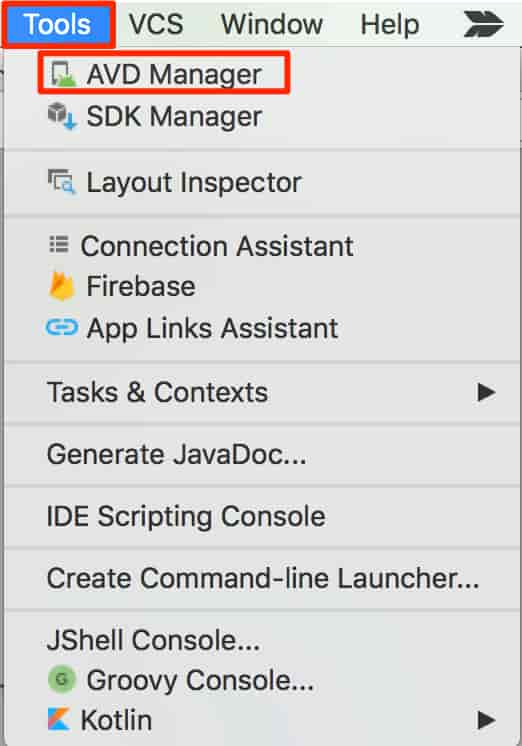Open the Window menu
Screen dimensions: 522x746
pyautogui.click(x=272, y=24)
